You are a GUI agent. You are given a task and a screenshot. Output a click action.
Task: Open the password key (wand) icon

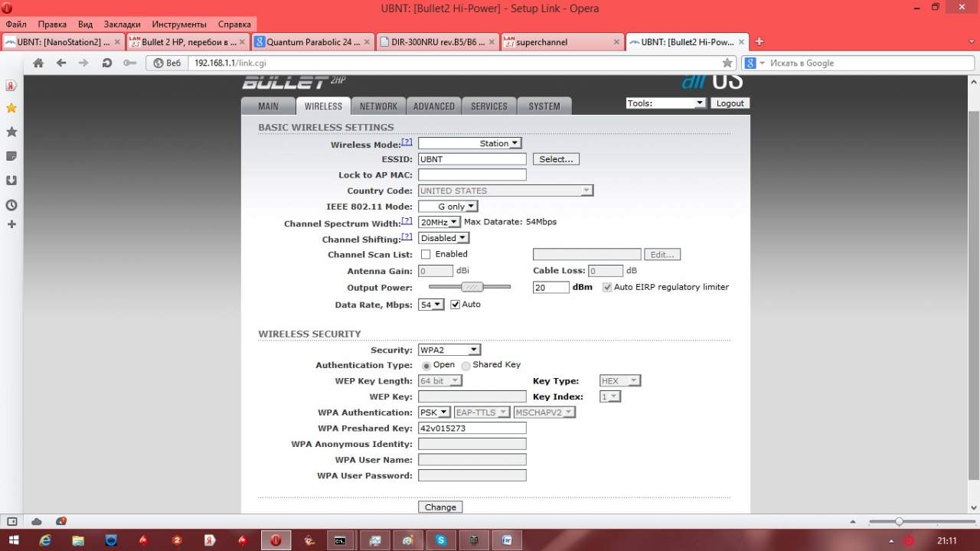point(129,63)
